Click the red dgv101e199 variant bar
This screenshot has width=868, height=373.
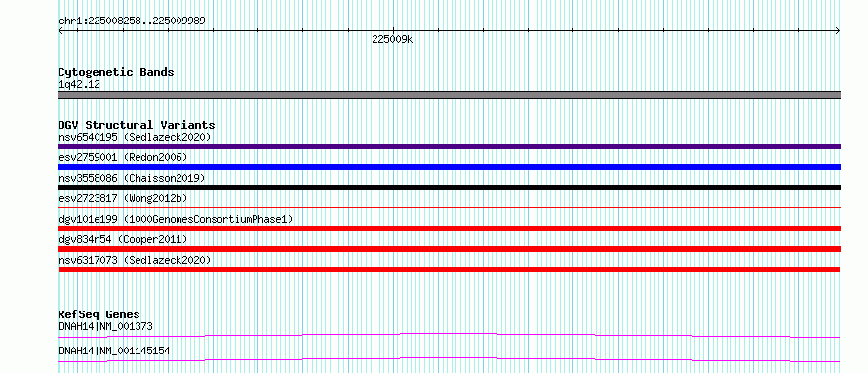[449, 228]
